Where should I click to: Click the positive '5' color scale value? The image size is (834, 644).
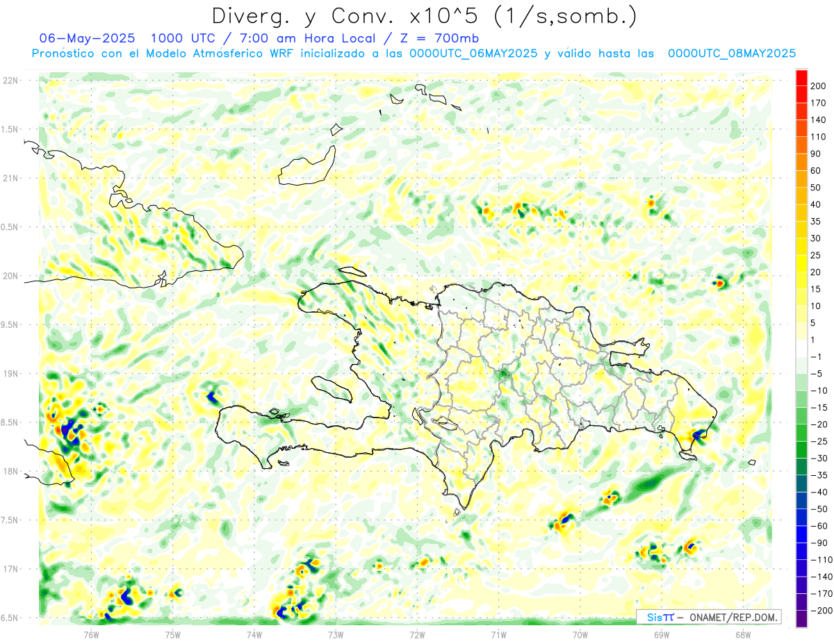click(x=814, y=323)
